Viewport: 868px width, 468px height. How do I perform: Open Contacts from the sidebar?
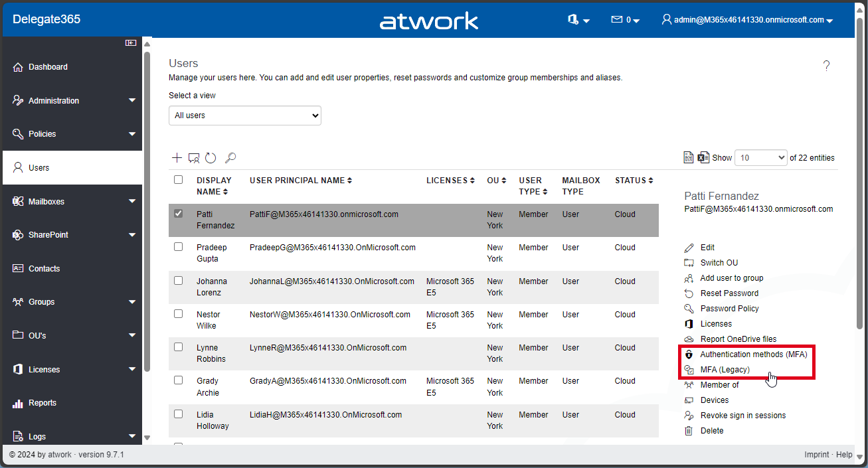44,269
